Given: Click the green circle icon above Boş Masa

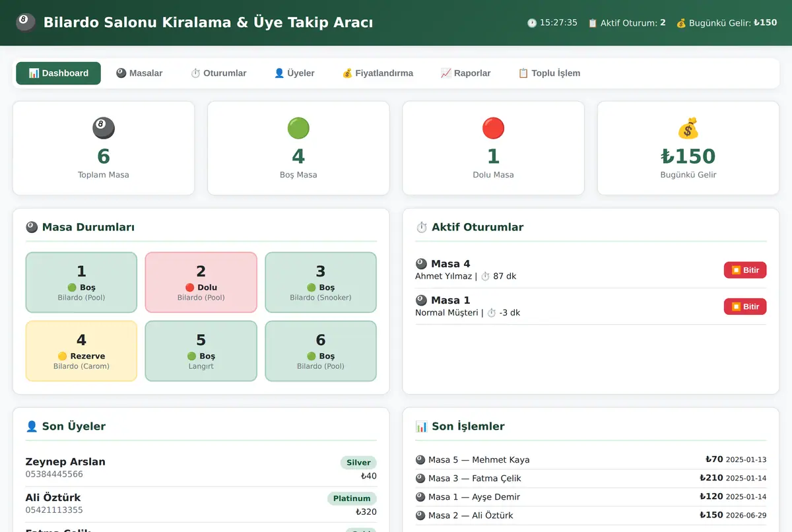Looking at the screenshot, I should coord(298,128).
